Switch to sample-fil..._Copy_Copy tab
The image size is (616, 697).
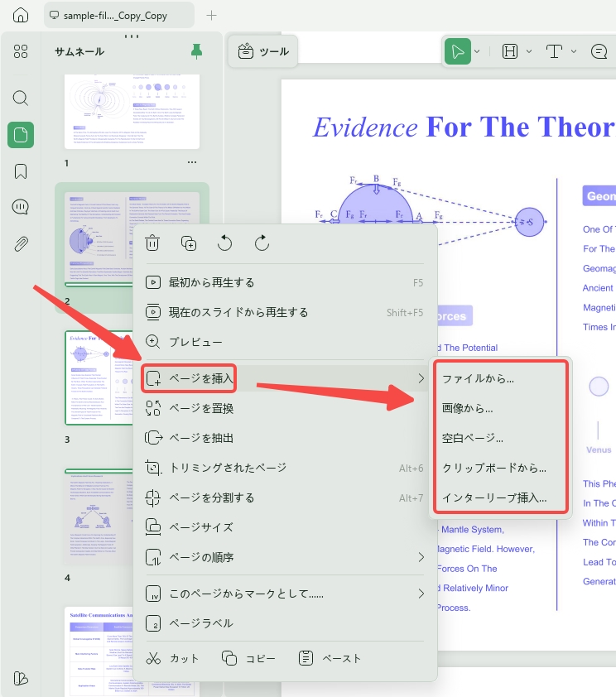pos(118,16)
